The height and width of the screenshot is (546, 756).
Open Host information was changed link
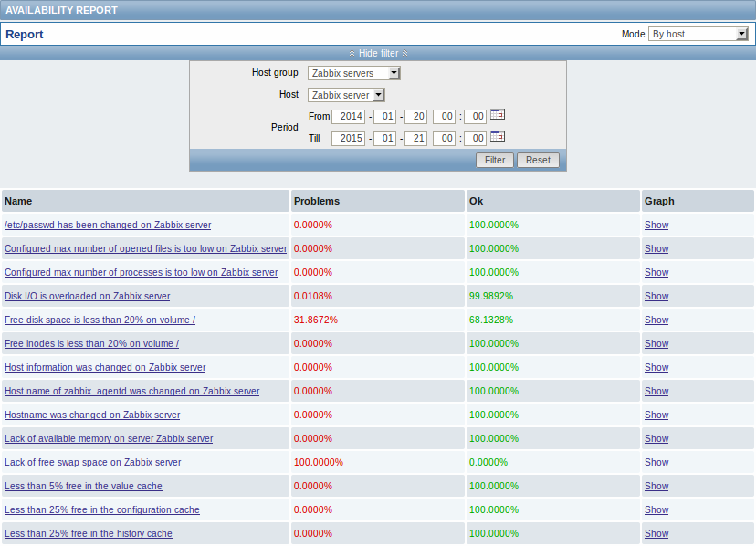(105, 367)
